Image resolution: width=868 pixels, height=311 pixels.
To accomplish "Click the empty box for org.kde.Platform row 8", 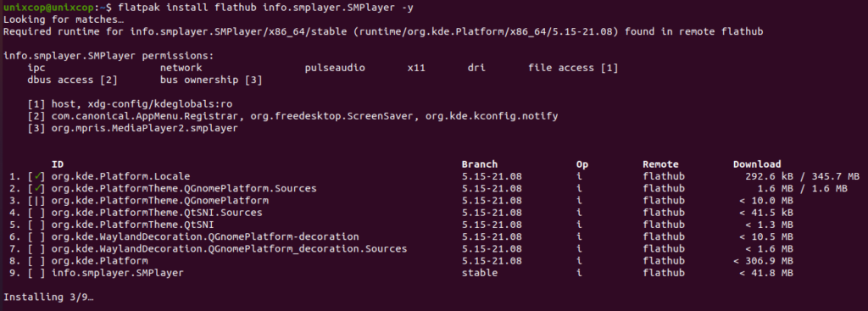I will point(36,261).
